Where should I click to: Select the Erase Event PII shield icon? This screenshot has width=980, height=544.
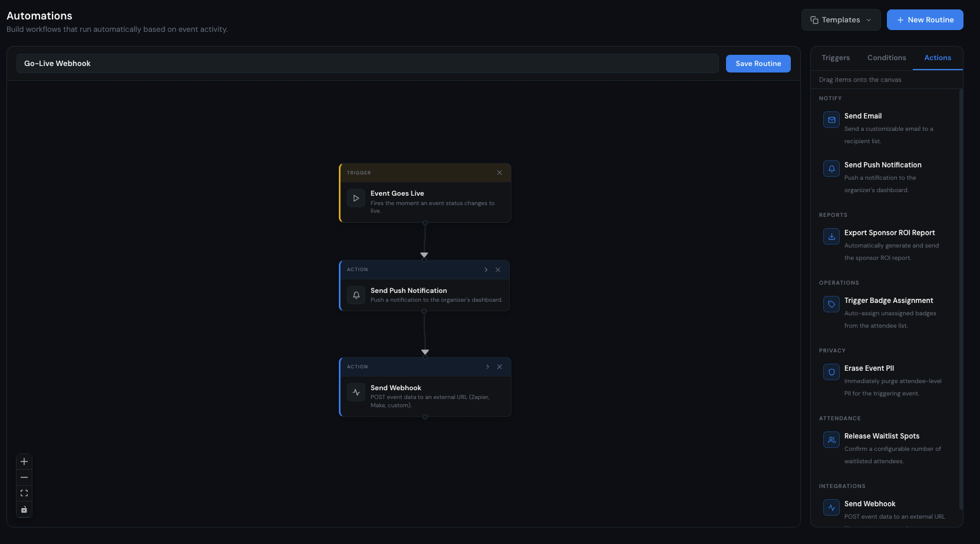pos(831,372)
